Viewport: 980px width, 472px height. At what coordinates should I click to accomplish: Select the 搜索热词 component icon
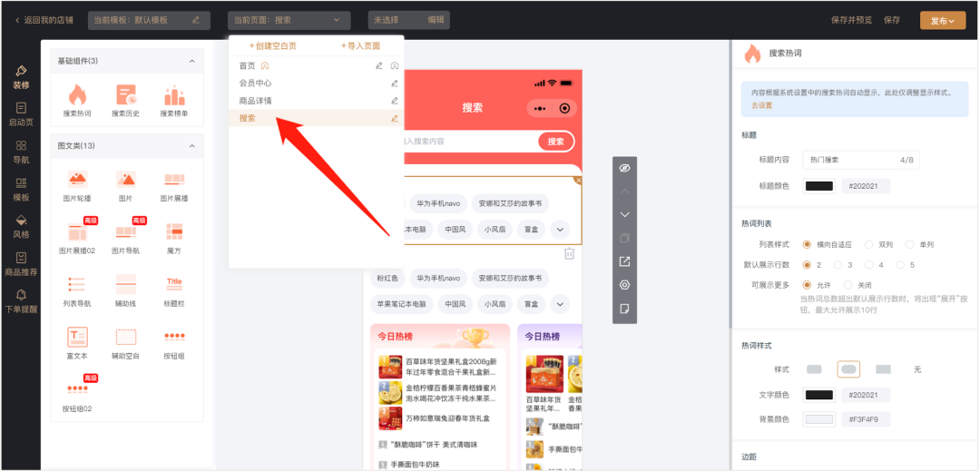(77, 95)
